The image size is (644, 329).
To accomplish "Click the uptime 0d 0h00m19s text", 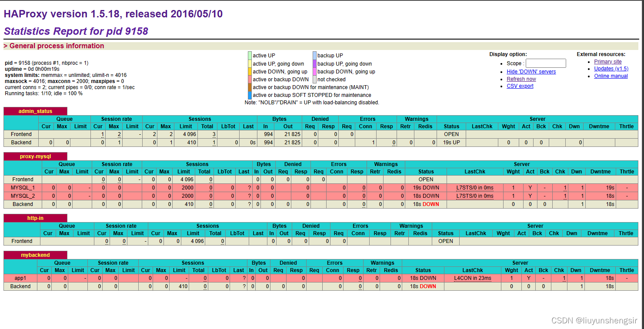I will point(32,69).
